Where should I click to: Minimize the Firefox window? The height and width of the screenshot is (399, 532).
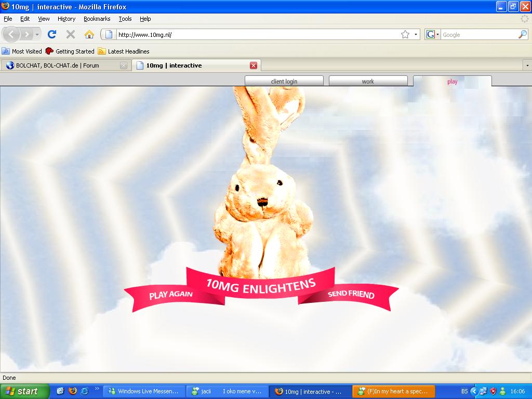pyautogui.click(x=501, y=6)
